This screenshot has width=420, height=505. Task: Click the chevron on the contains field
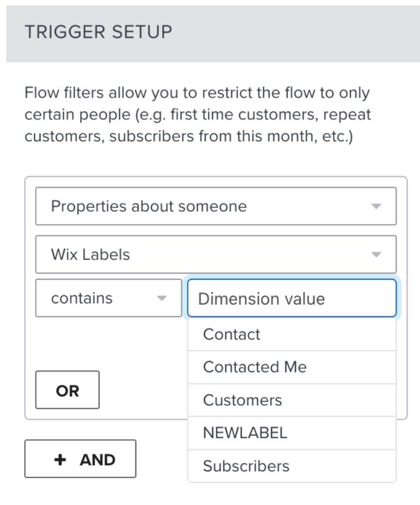tap(161, 298)
